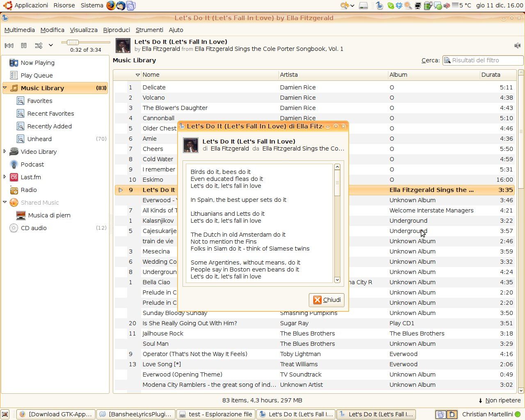
Task: Sort tracks by the Durata column
Action: (x=498, y=75)
